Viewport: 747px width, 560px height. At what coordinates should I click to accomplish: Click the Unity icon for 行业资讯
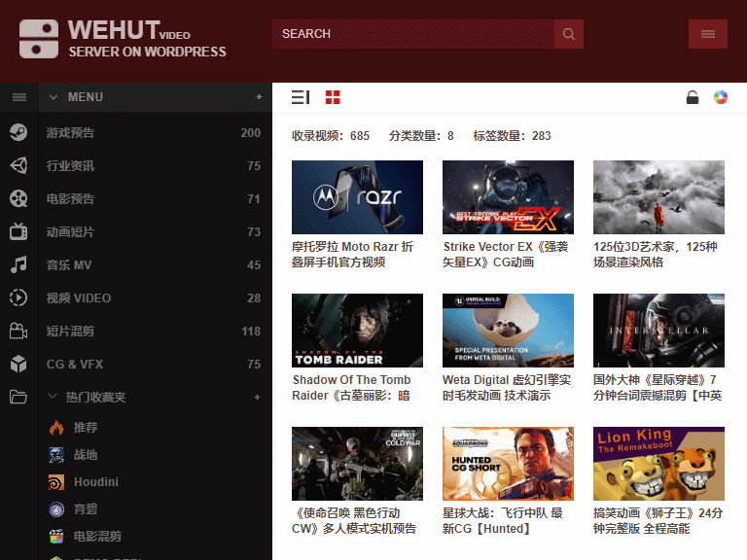[18, 165]
